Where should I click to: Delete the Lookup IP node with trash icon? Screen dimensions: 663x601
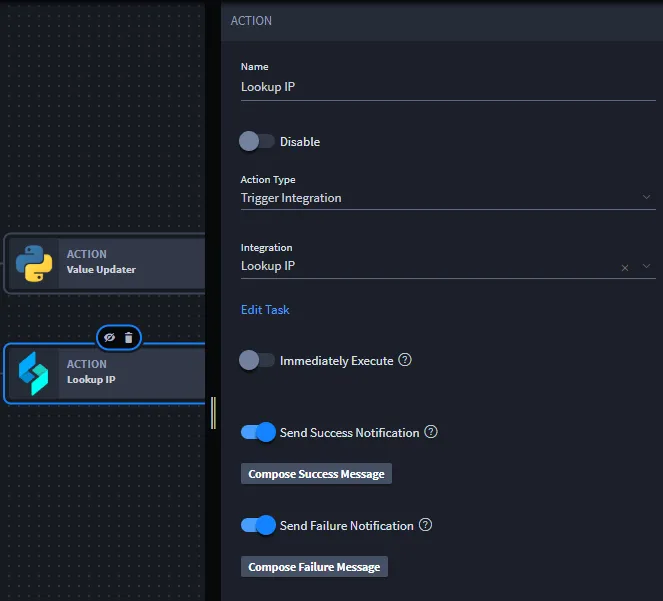tap(129, 338)
